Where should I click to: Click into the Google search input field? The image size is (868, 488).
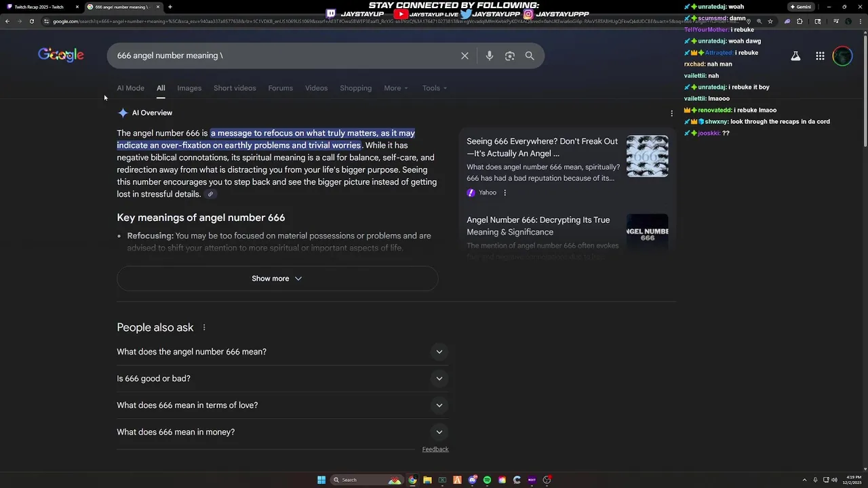pos(285,56)
